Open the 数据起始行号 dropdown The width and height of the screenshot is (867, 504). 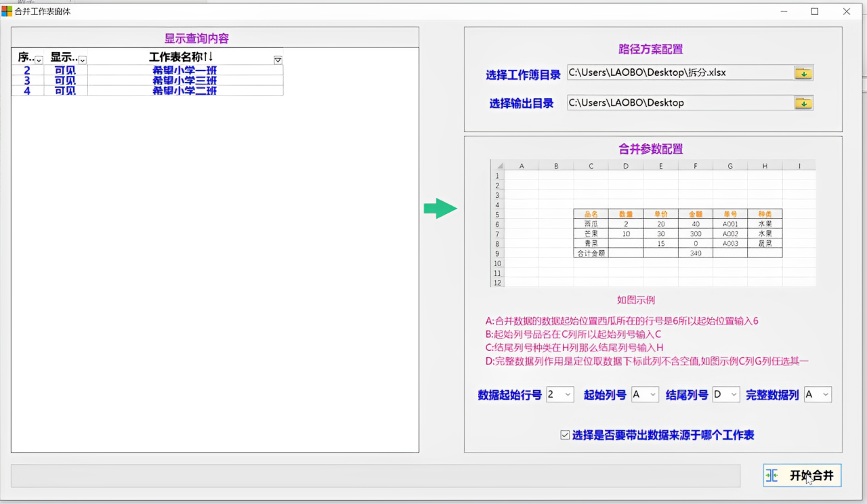568,394
